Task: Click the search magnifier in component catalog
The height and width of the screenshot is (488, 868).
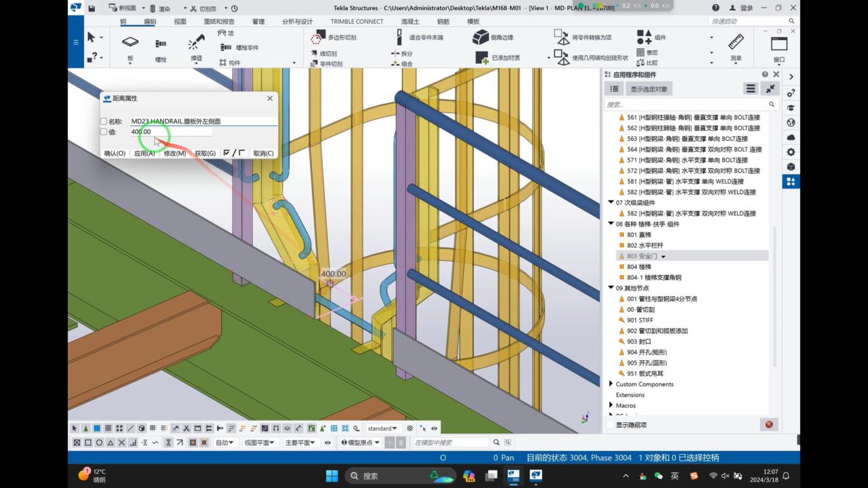Action: pos(772,104)
